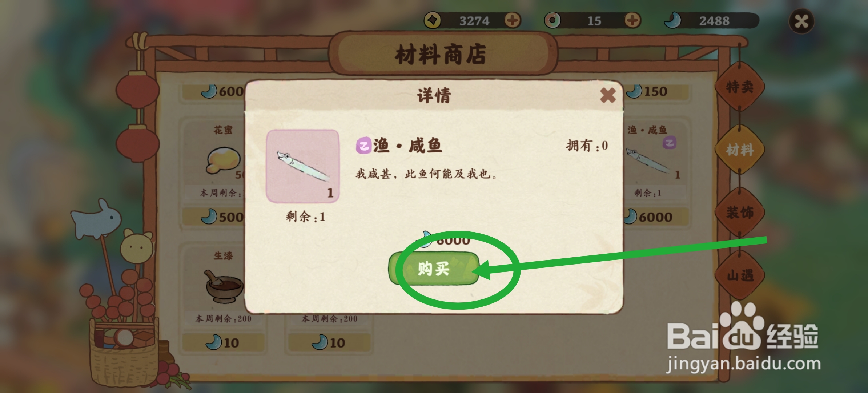Viewport: 868px width, 393px height.
Task: Add more gold coins with plus icon
Action: (x=513, y=20)
